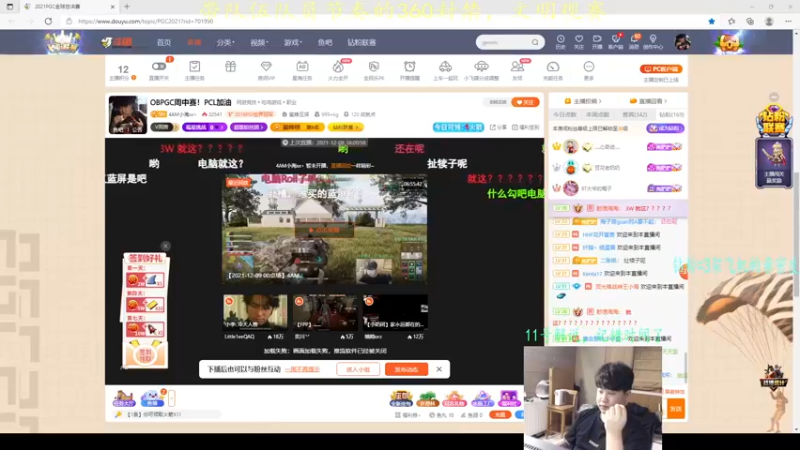This screenshot has width=800, height=450.
Task: Open the 钻粉联赛 floating side widget
Action: [773, 120]
